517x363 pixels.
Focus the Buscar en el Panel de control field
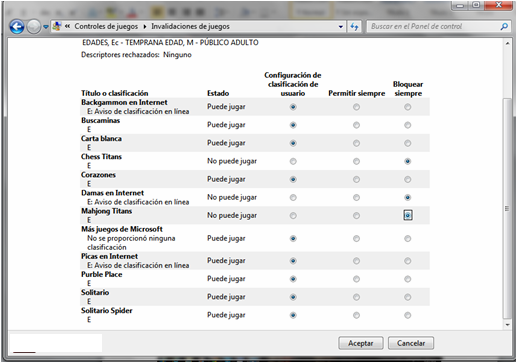click(433, 26)
